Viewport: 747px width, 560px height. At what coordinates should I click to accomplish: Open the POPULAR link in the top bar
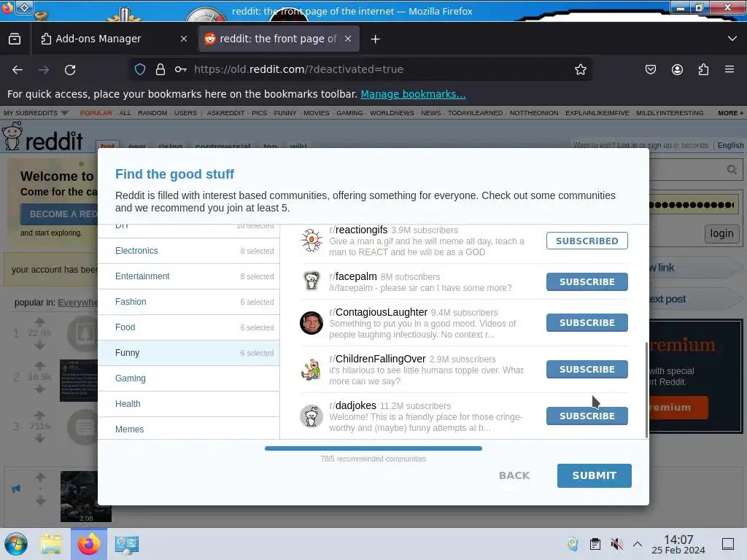[96, 113]
